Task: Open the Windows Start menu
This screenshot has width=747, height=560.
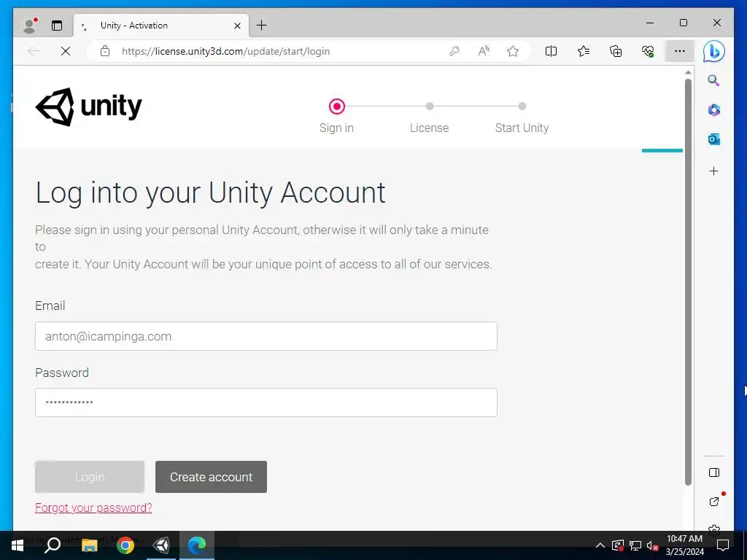Action: [x=17, y=545]
